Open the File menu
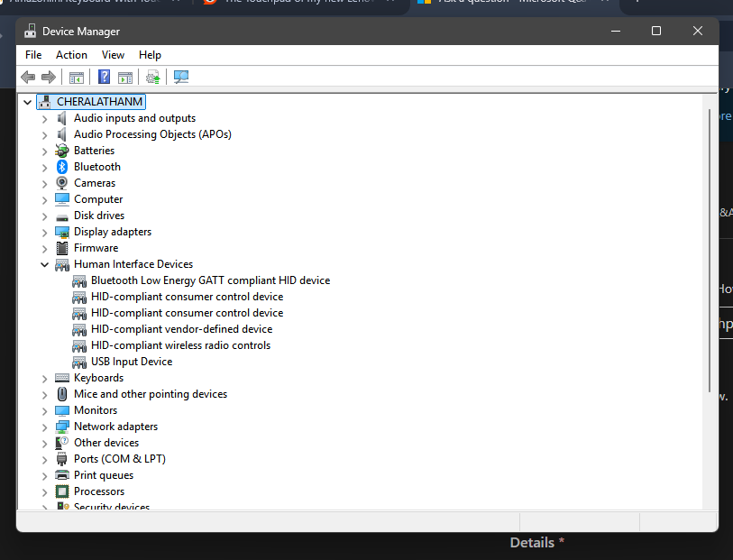This screenshot has width=733, height=560. point(33,55)
